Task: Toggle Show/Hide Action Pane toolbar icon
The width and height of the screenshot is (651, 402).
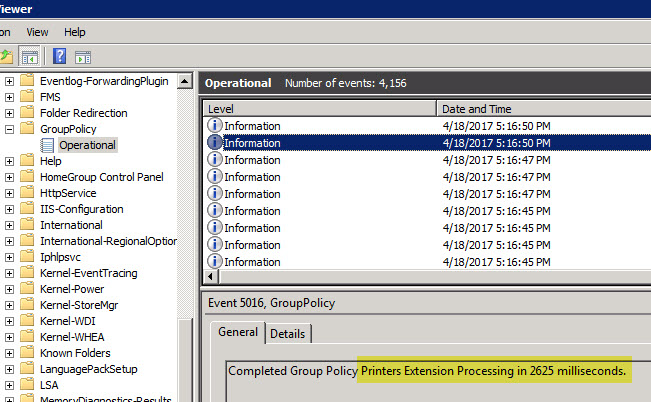Action: (x=83, y=57)
